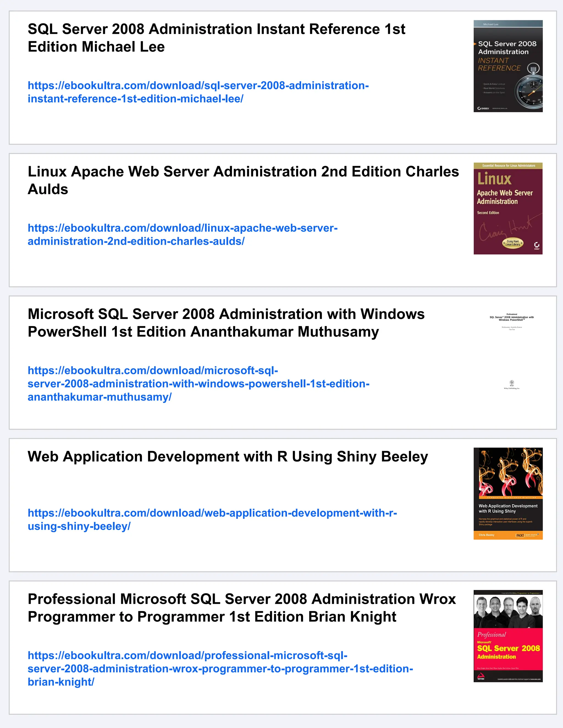Open the SQL Server 2008 Administration Instant Reference download link

point(198,92)
